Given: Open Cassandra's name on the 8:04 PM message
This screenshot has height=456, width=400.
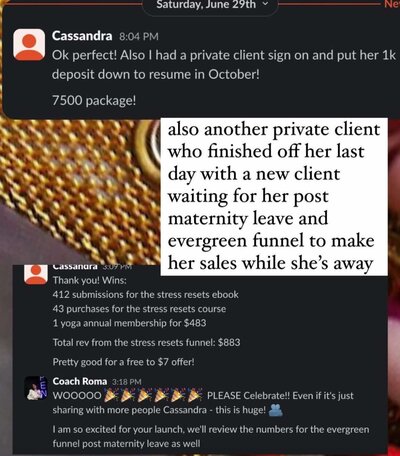Looking at the screenshot, I should (x=82, y=36).
